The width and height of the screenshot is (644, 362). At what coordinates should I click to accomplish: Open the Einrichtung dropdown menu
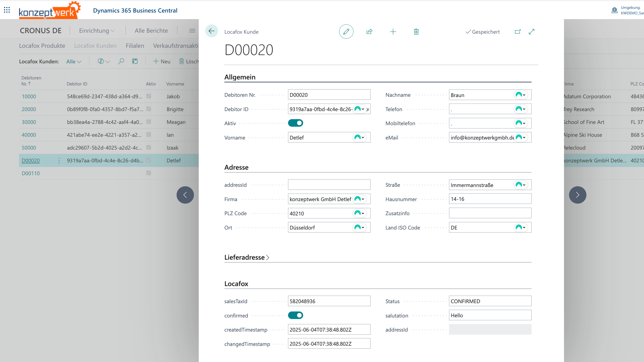[x=97, y=31]
